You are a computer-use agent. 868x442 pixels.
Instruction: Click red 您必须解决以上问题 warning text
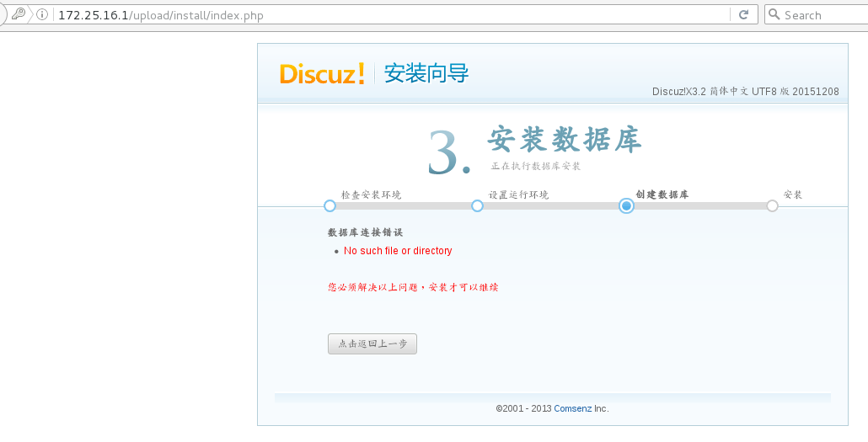413,287
